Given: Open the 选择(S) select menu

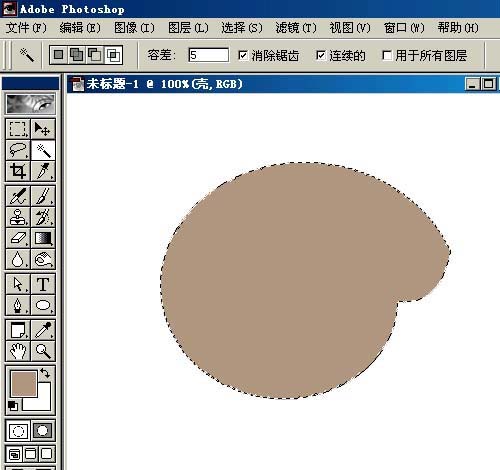Looking at the screenshot, I should 242,28.
